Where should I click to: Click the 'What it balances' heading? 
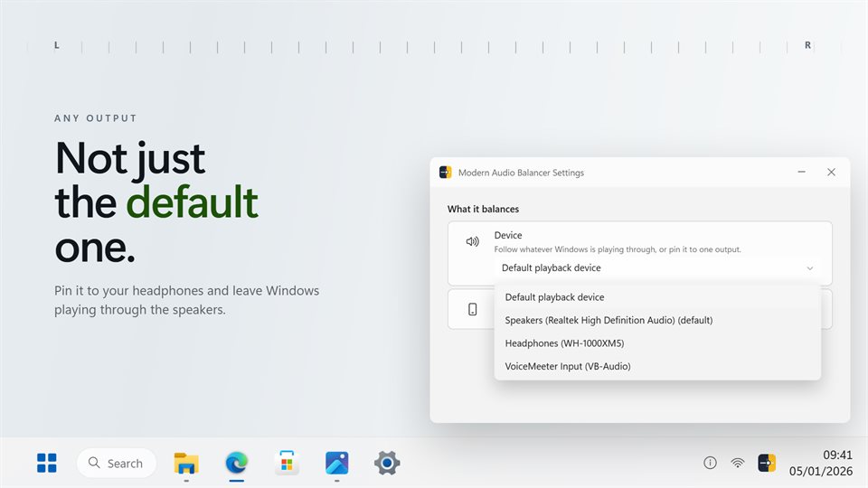tap(483, 209)
